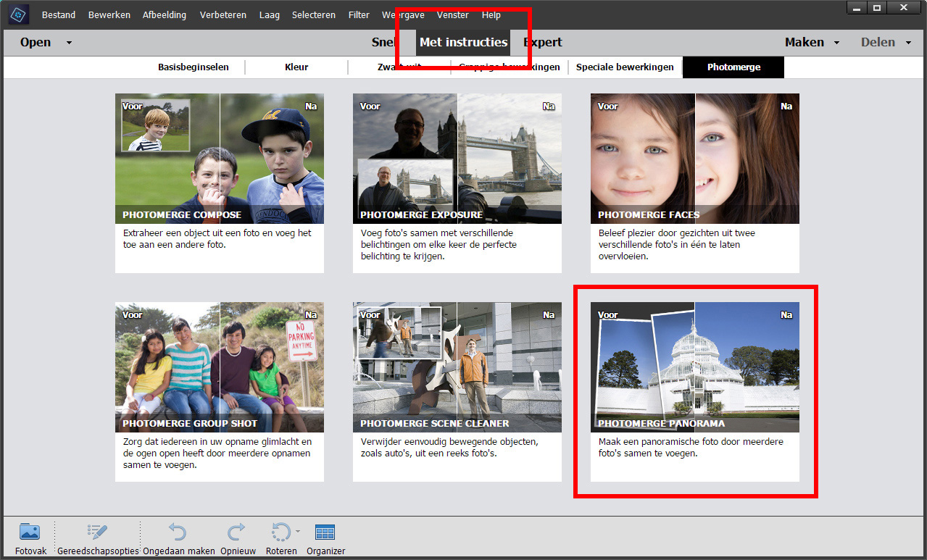Image resolution: width=927 pixels, height=560 pixels.
Task: Open the Filter menu
Action: tap(359, 15)
